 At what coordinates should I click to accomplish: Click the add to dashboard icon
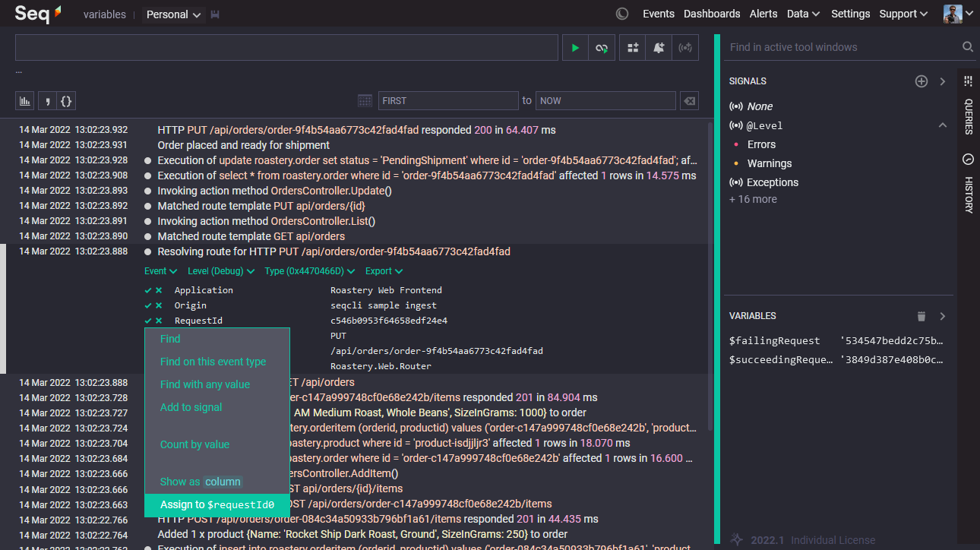tap(633, 48)
